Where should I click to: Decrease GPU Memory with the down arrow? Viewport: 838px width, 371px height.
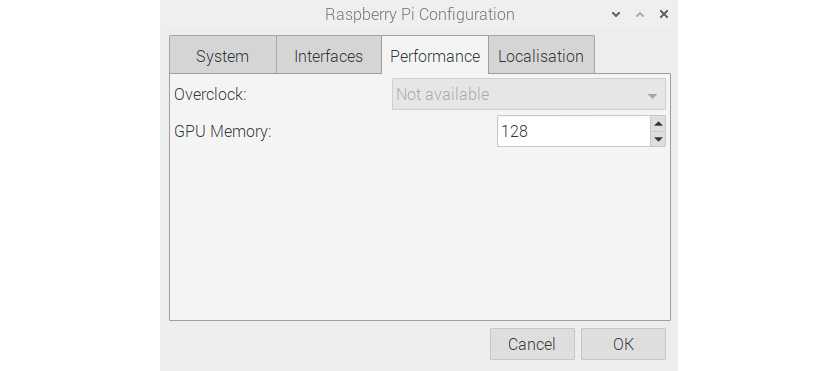point(658,139)
